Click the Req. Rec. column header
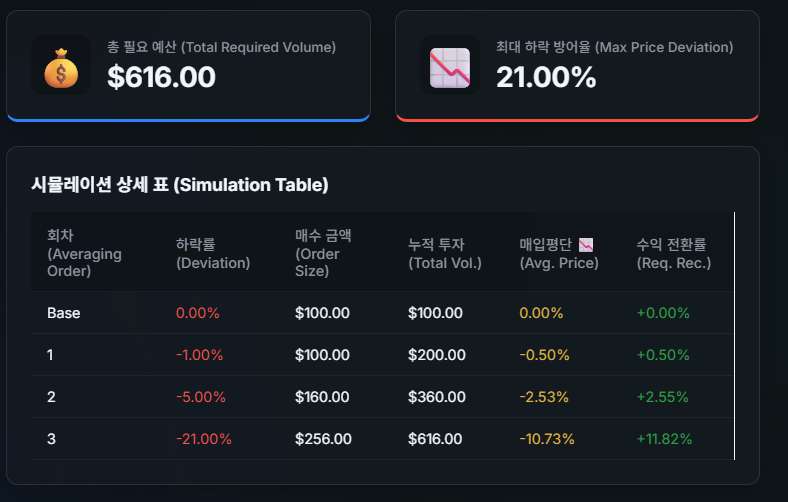Image resolution: width=788 pixels, height=502 pixels. [673, 253]
